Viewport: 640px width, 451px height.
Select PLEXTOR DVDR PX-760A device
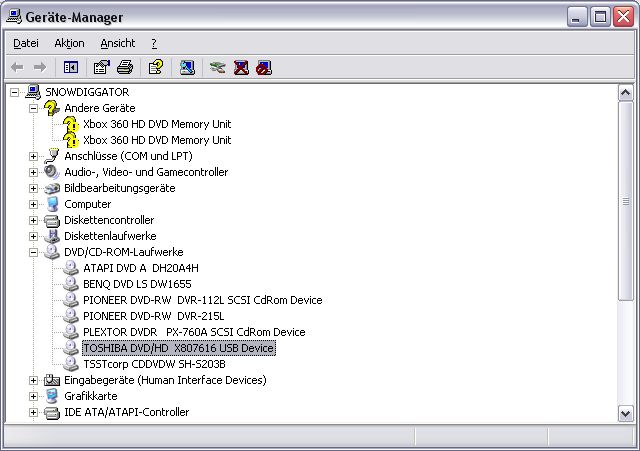coord(193,332)
